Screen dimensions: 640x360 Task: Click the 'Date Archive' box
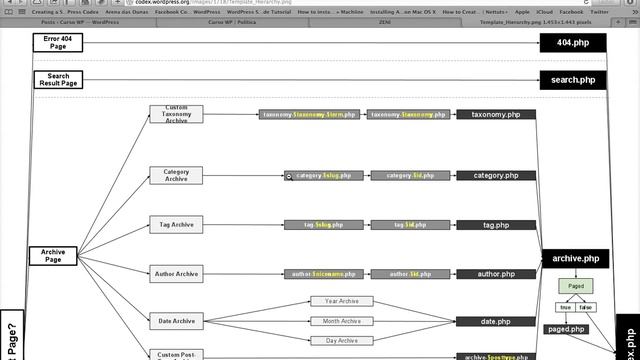pos(176,321)
